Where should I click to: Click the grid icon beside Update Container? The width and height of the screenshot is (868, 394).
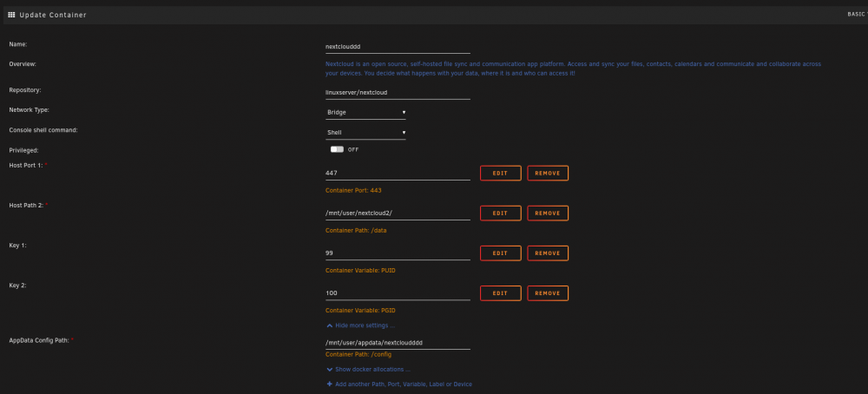tap(11, 15)
